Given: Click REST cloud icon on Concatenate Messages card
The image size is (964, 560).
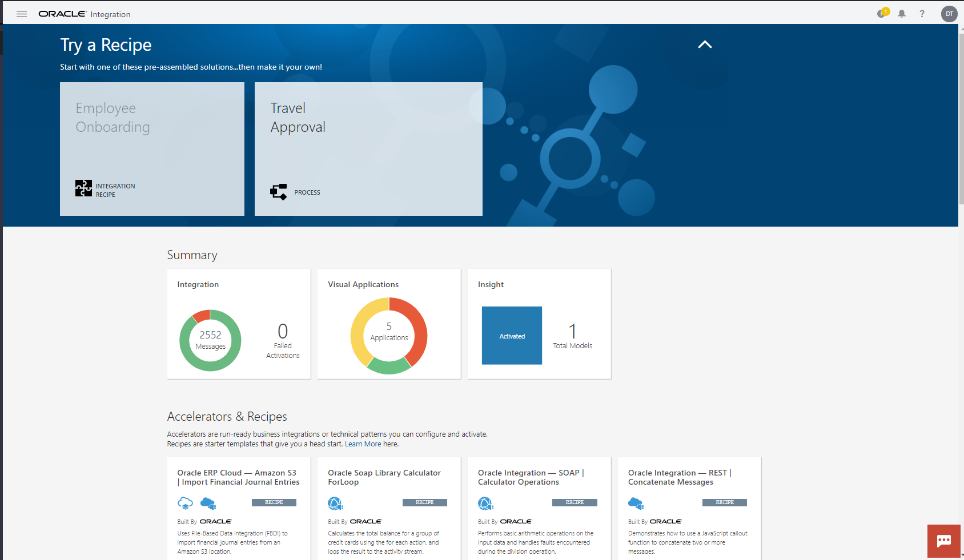Looking at the screenshot, I should (636, 503).
